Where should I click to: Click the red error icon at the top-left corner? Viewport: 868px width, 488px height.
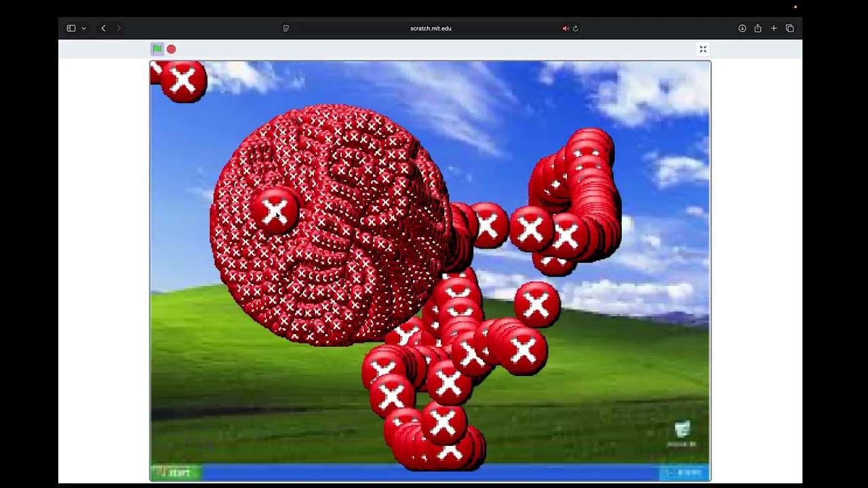point(183,81)
